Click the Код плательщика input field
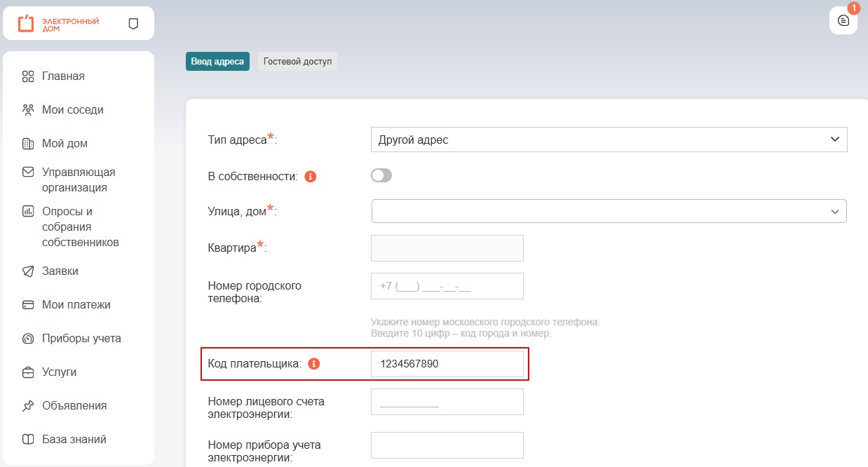868x467 pixels. click(447, 364)
